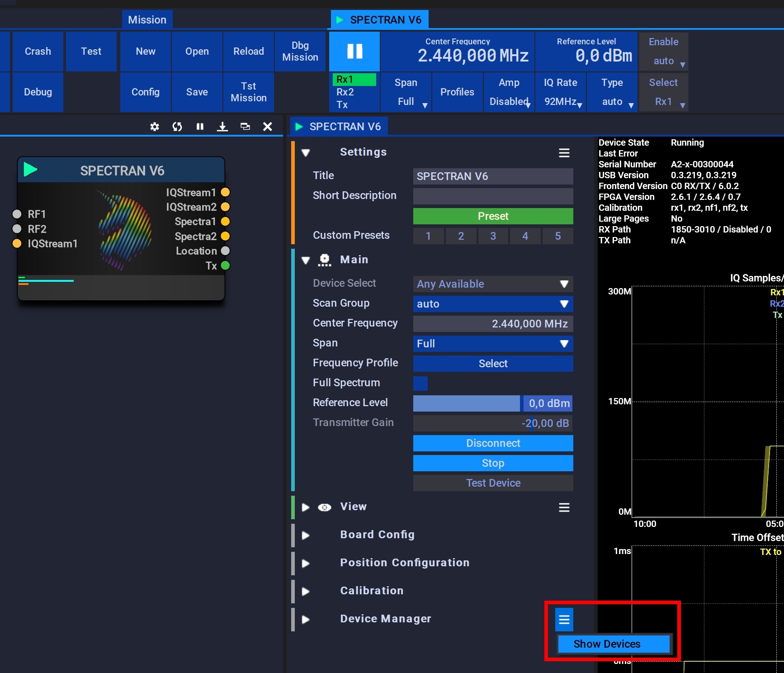Adjust the Transmitter Gain slider
The width and height of the screenshot is (784, 673).
(493, 423)
